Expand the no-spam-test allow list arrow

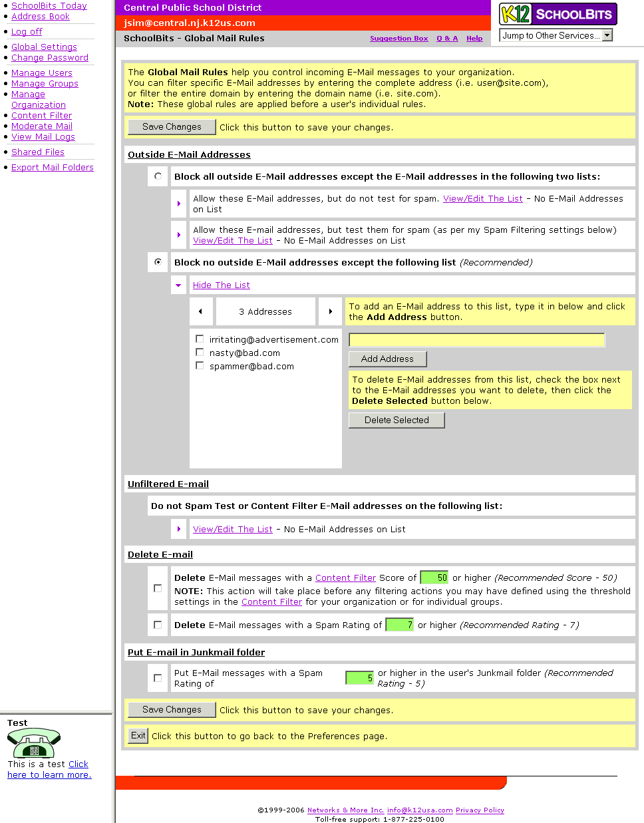pos(179,204)
